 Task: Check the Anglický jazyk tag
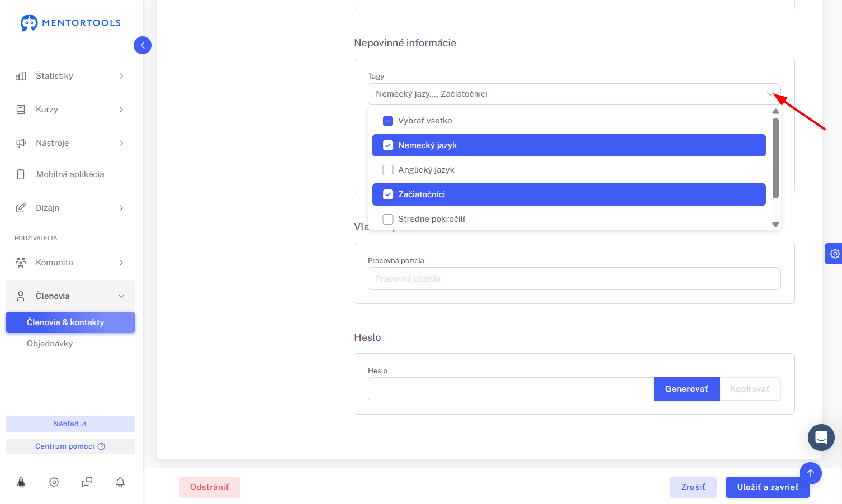(569, 170)
